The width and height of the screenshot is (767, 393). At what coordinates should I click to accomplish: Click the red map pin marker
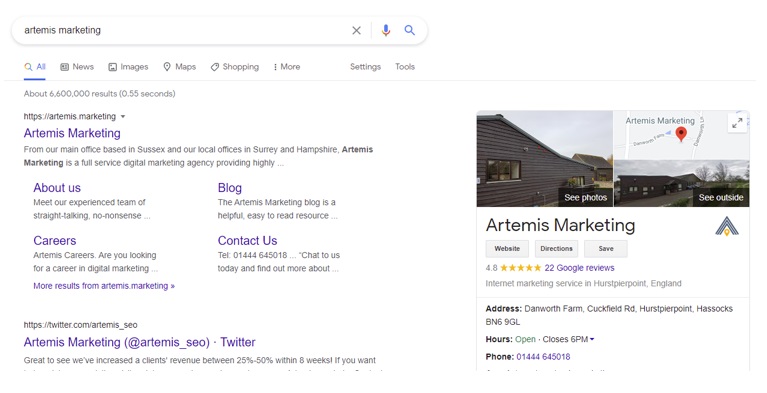681,134
